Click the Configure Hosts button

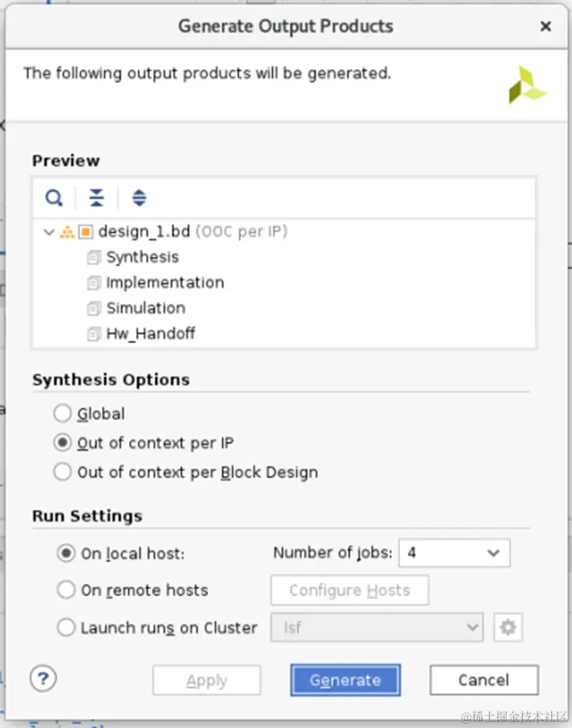click(349, 591)
